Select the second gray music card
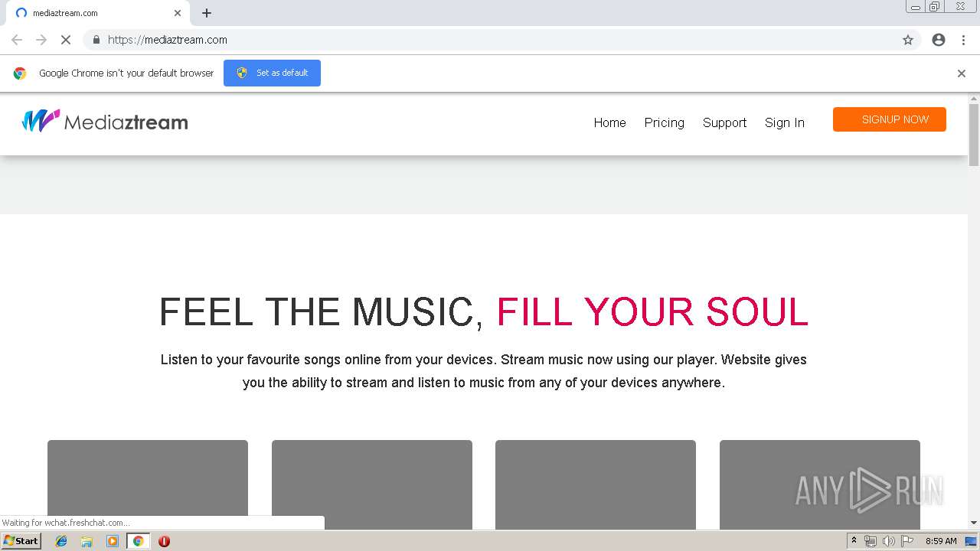The height and width of the screenshot is (551, 980). 372,484
